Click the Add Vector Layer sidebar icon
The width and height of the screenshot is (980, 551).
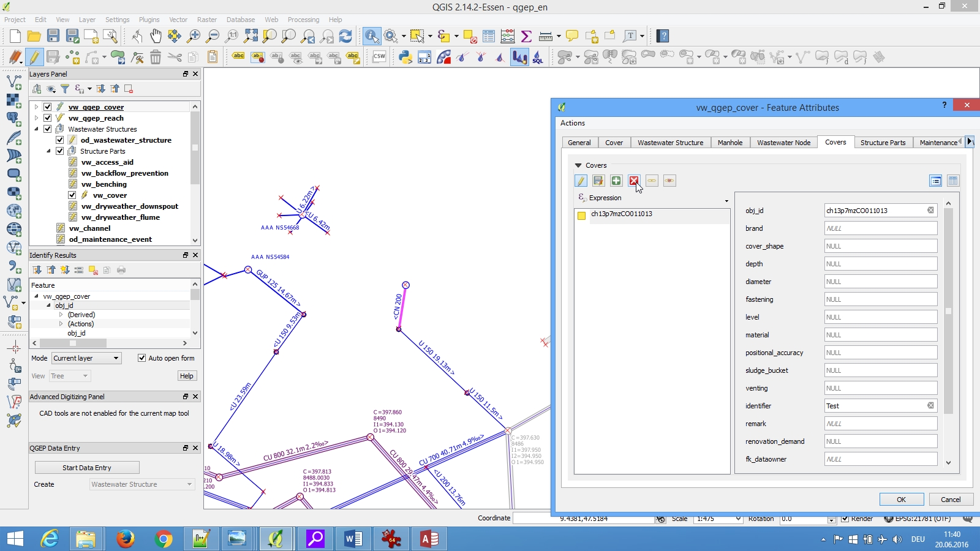click(14, 81)
